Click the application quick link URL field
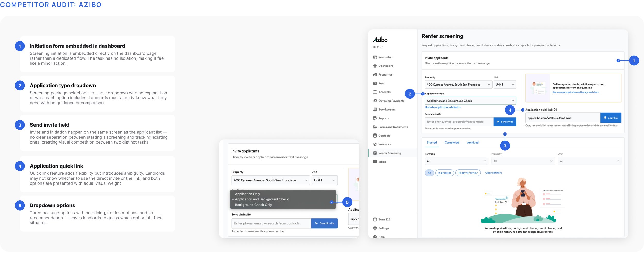The height and width of the screenshot is (276, 644). 563,118
